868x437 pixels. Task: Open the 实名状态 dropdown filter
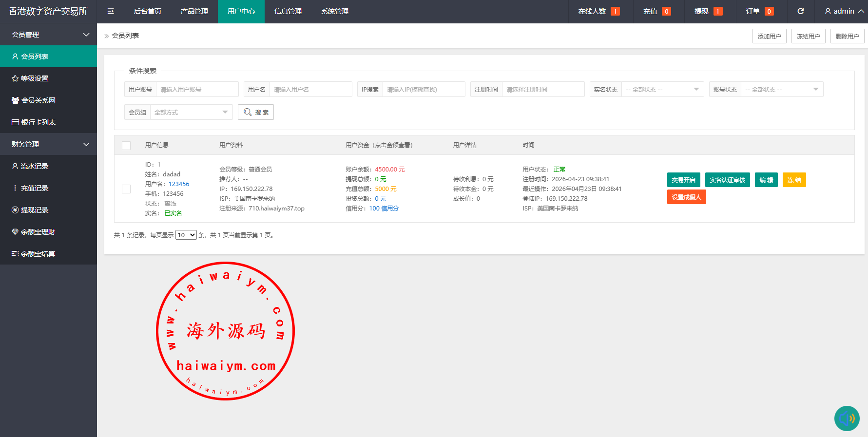point(662,90)
